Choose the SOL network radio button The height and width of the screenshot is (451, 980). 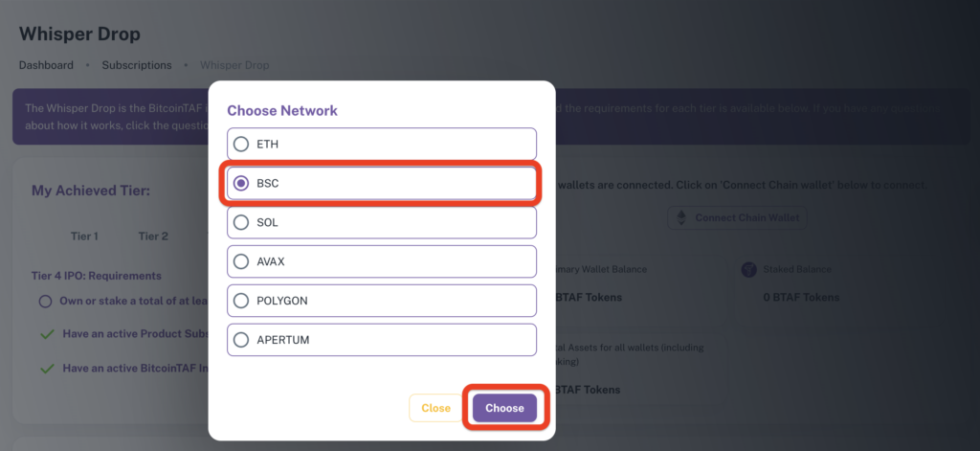[x=240, y=223]
